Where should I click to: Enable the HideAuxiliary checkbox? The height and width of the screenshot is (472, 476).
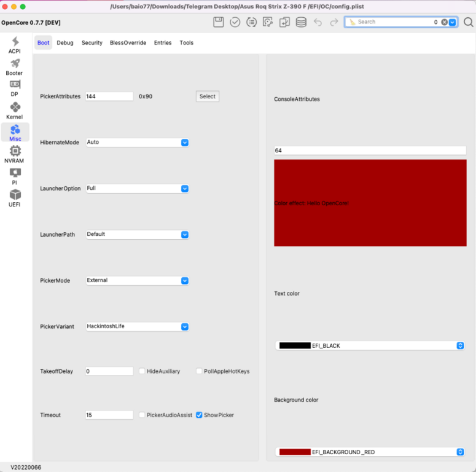pyautogui.click(x=142, y=371)
